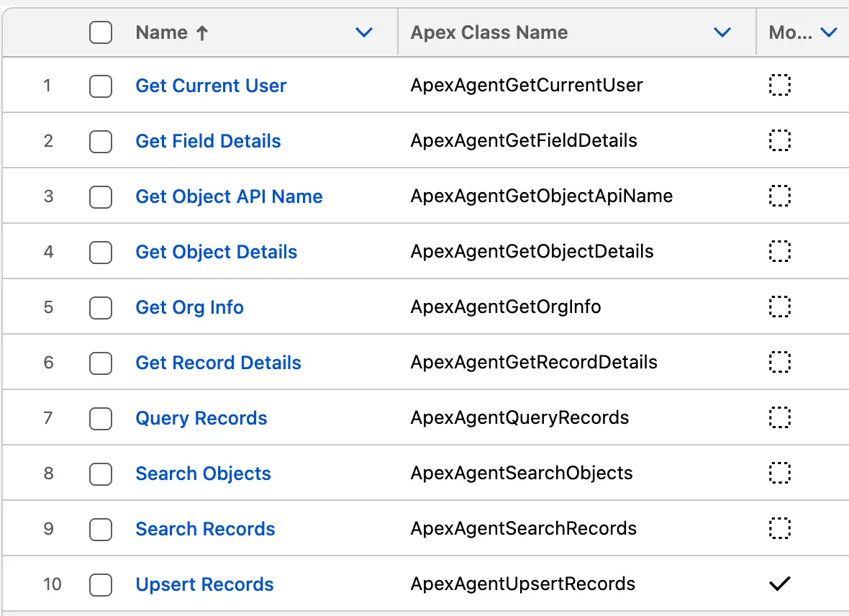This screenshot has height=616, width=849.
Task: Open the Apex Class Name column dropdown
Action: (x=722, y=32)
